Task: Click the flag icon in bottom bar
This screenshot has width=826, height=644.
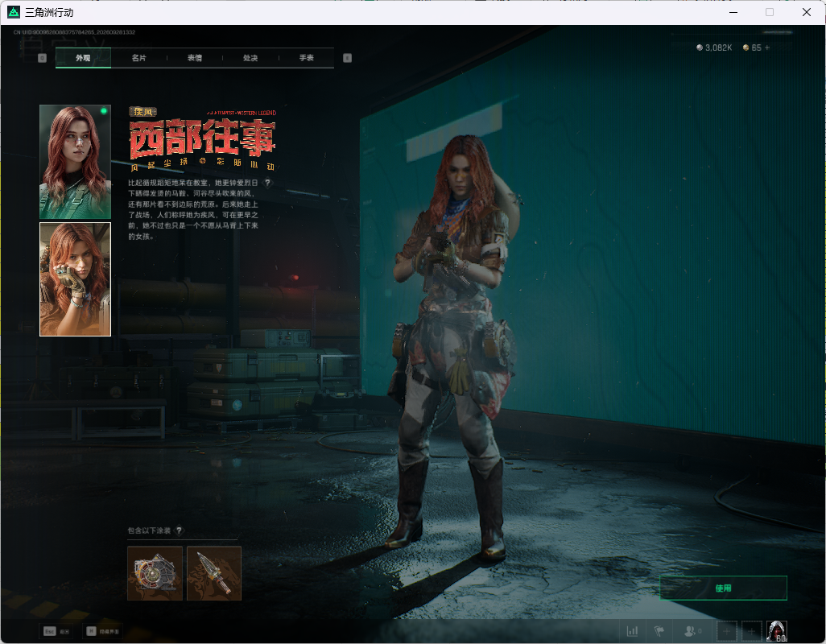Action: [x=659, y=631]
